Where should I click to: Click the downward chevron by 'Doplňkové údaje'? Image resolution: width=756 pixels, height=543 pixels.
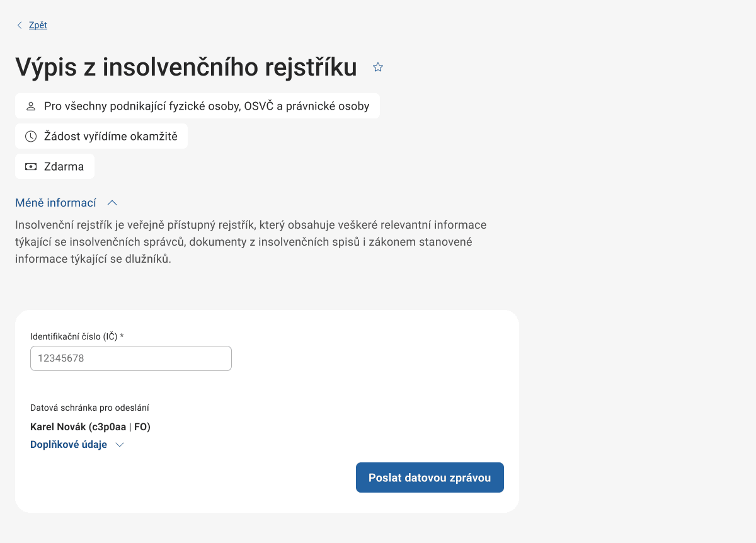[120, 445]
